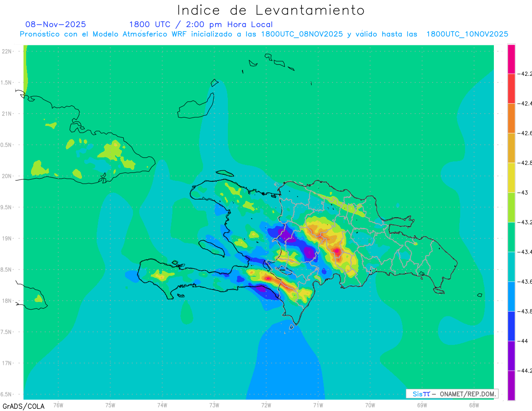
Task: Click the -43.8 color scale value
Action: click(526, 311)
